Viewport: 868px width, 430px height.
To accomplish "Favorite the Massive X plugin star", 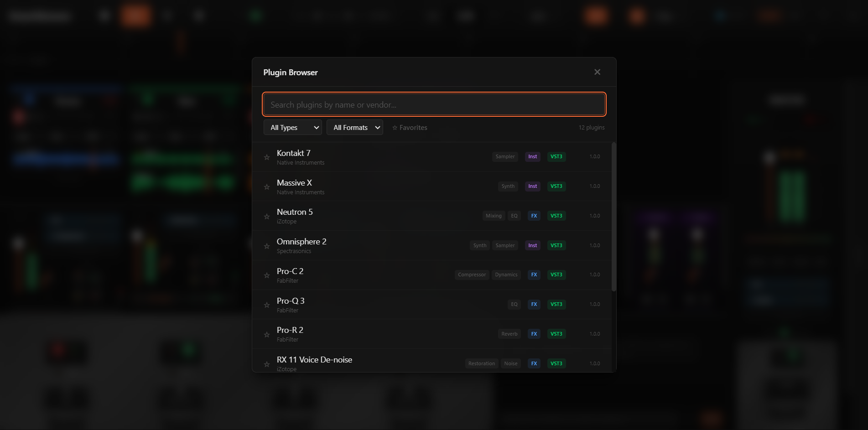I will (267, 187).
